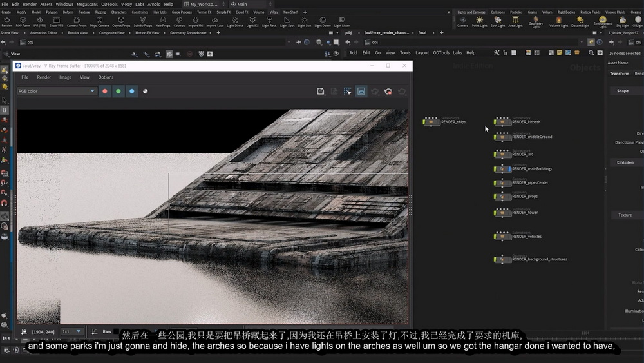Add a Distant Light from the shelf
The width and height of the screenshot is (644, 363).
click(x=580, y=22)
